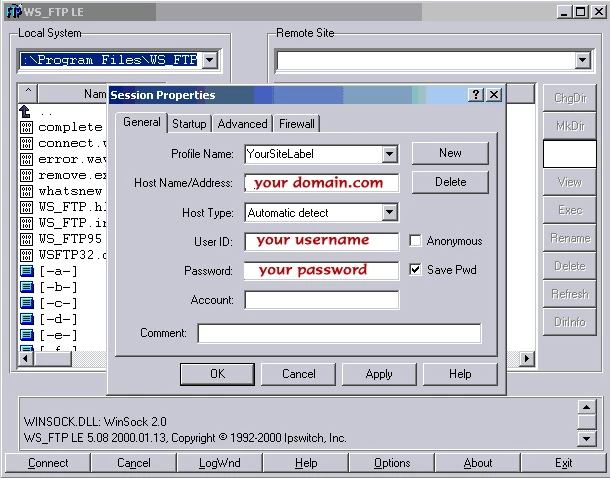This screenshot has width=610, height=478.
Task: Click the New profile button
Action: point(450,153)
